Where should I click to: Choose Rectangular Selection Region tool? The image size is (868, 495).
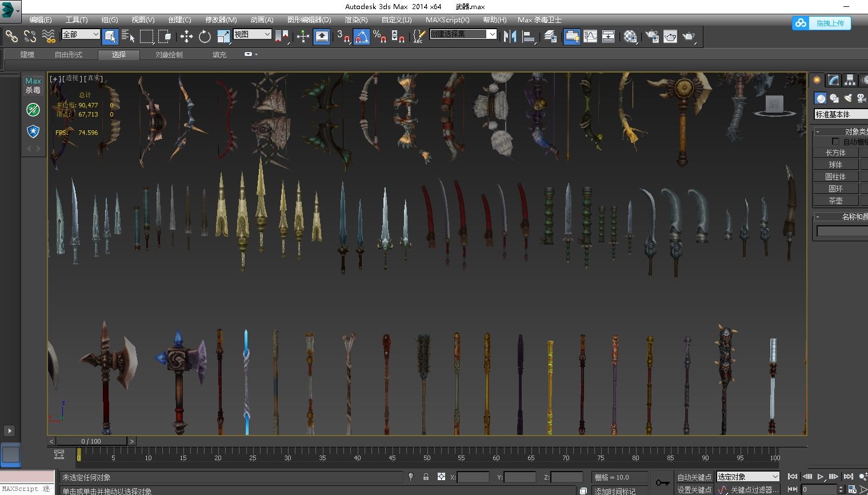[147, 37]
